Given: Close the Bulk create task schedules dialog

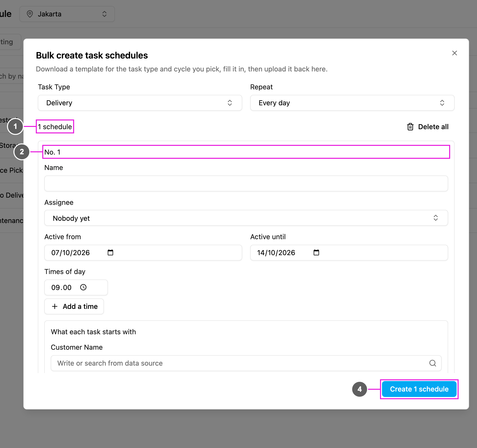Looking at the screenshot, I should click(454, 53).
